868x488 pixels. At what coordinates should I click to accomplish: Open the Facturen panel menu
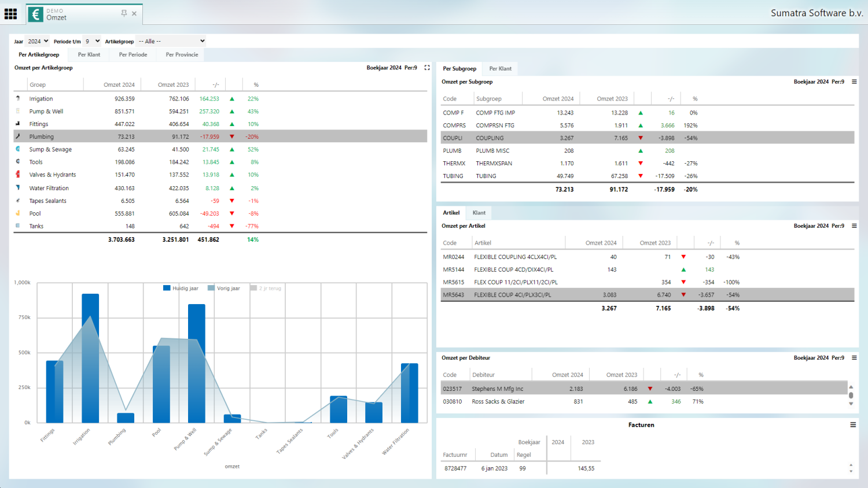click(x=853, y=425)
